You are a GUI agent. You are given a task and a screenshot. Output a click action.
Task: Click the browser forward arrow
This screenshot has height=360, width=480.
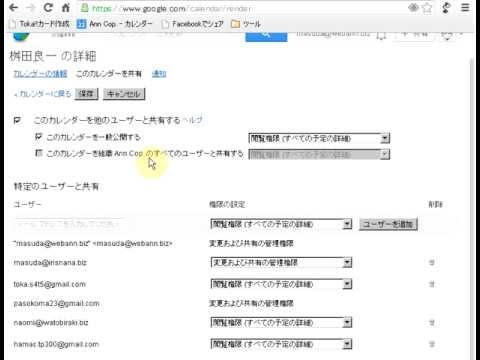click(31, 8)
